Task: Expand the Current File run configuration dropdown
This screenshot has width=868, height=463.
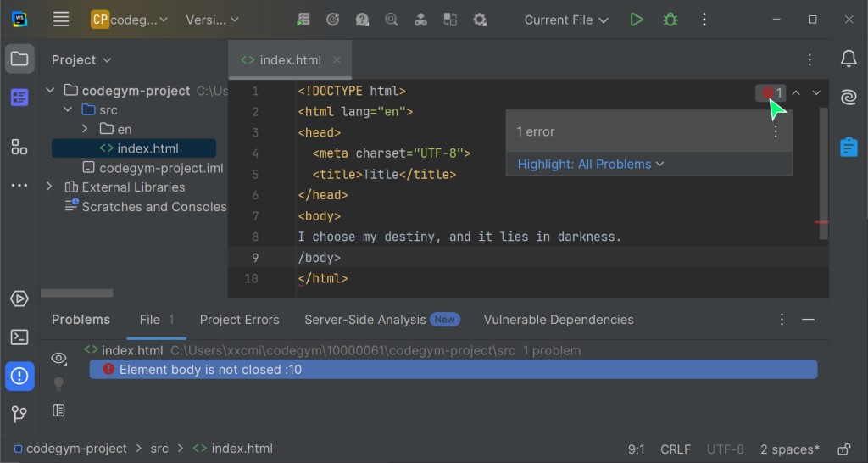Action: 566,20
